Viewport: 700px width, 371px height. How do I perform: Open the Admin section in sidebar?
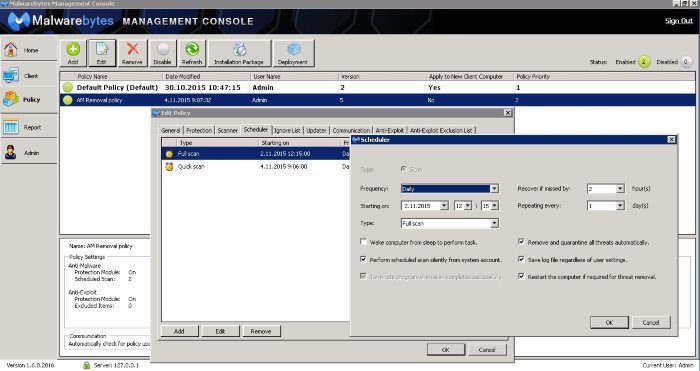pos(29,152)
